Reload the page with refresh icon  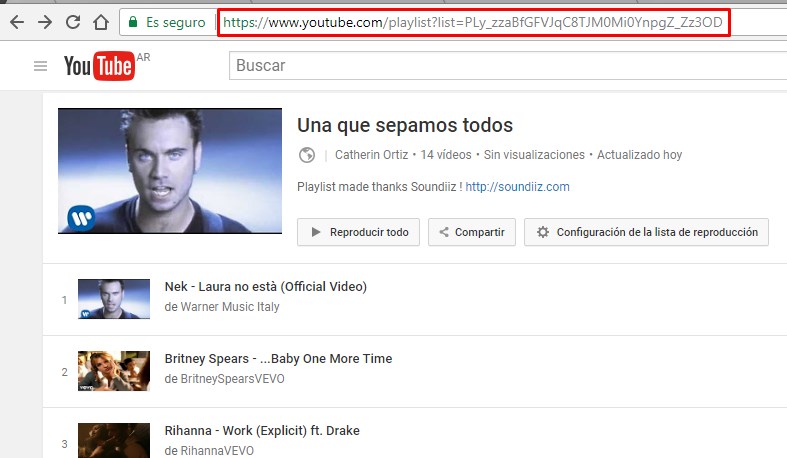tap(73, 22)
